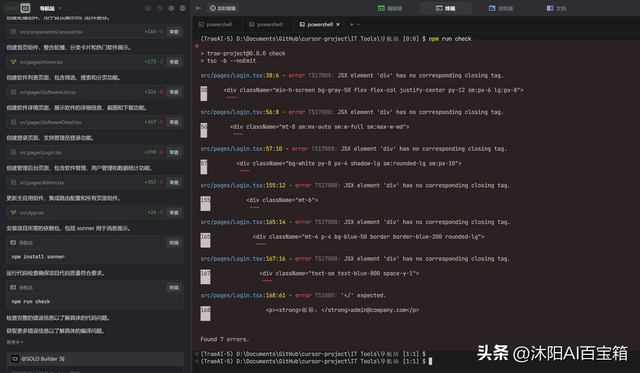Click the Home.tsx modified file icon
640x373 pixels.
(13, 62)
